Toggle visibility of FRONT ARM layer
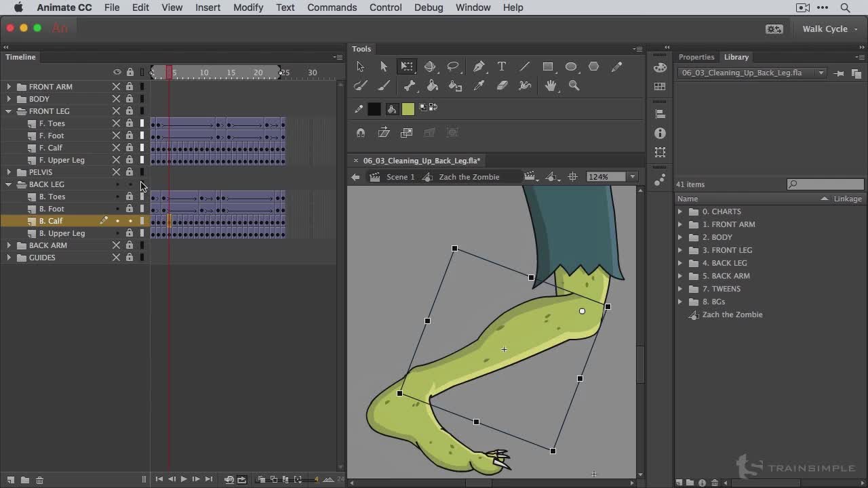Screen dimensions: 868x488 tap(116, 87)
